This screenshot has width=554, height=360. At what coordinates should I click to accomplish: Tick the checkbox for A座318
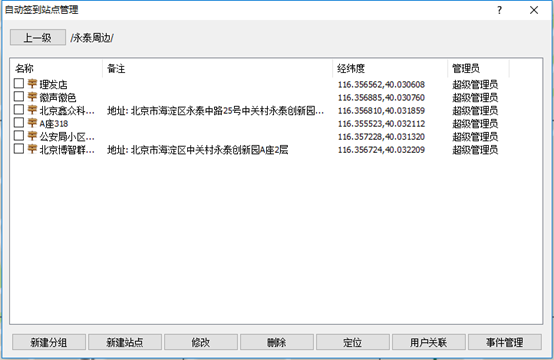(x=19, y=123)
